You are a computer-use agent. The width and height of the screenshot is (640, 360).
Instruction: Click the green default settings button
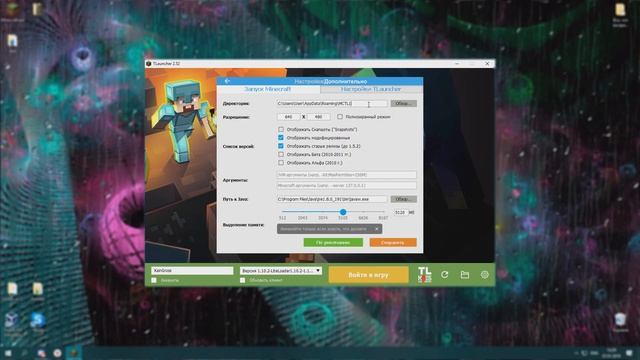coord(333,242)
